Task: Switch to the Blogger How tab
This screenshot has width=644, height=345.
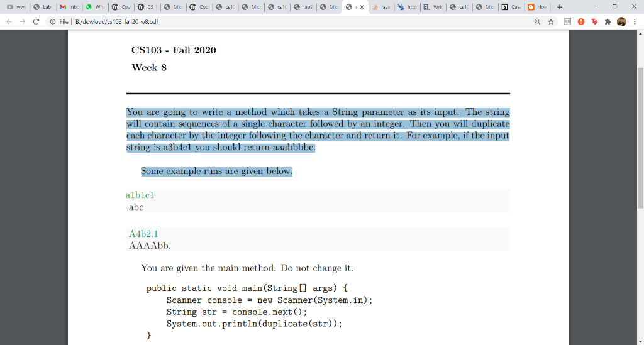Action: click(537, 7)
